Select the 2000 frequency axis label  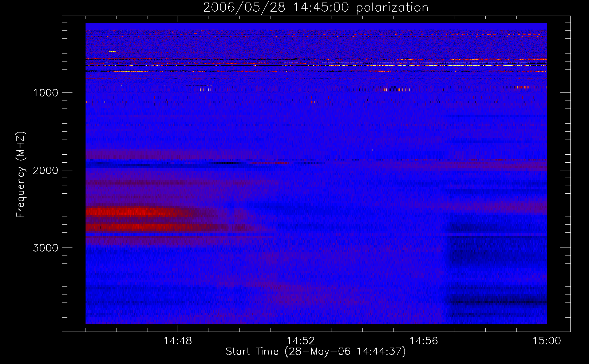46,170
